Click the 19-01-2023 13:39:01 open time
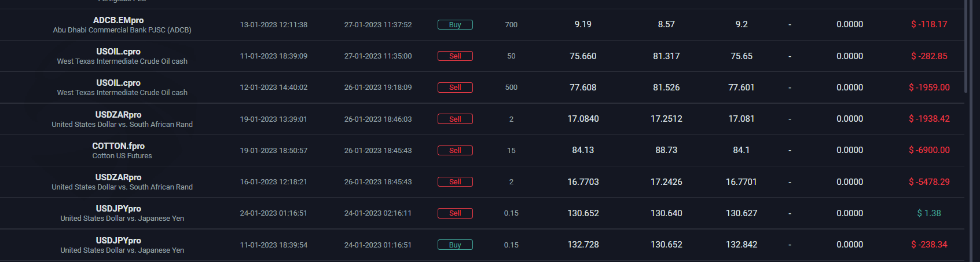 pyautogui.click(x=273, y=119)
